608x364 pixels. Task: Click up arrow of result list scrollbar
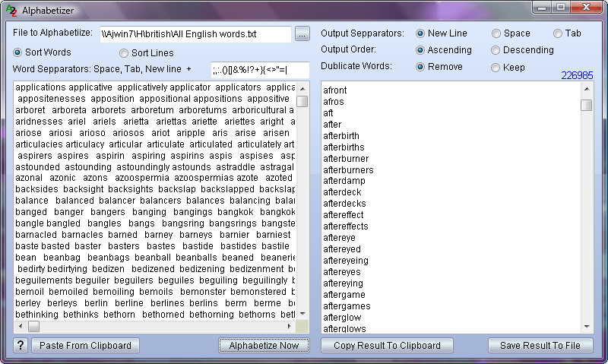click(587, 89)
